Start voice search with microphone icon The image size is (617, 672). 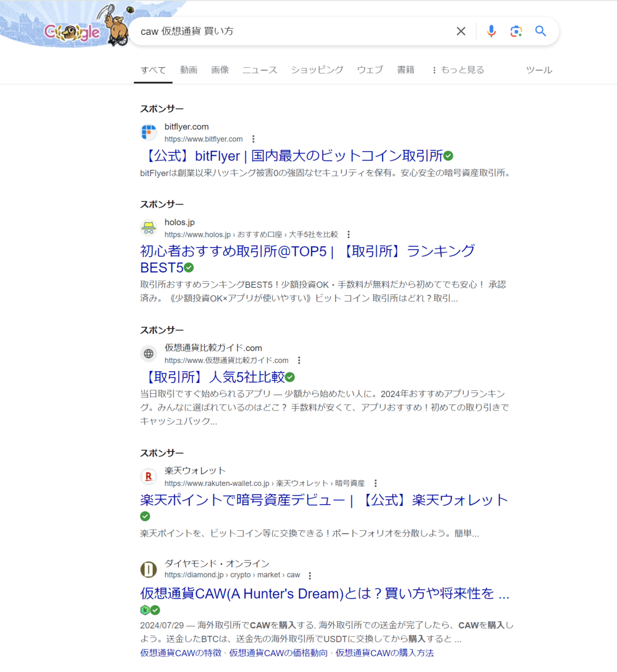[491, 31]
